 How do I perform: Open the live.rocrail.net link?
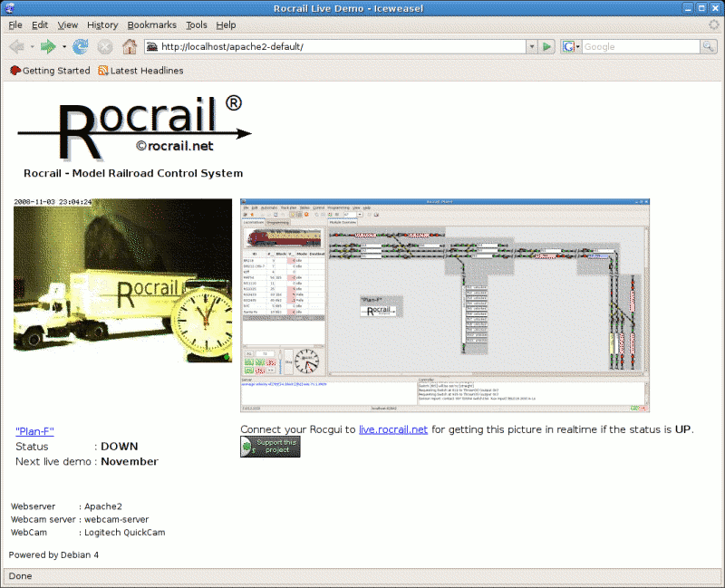pyautogui.click(x=393, y=429)
